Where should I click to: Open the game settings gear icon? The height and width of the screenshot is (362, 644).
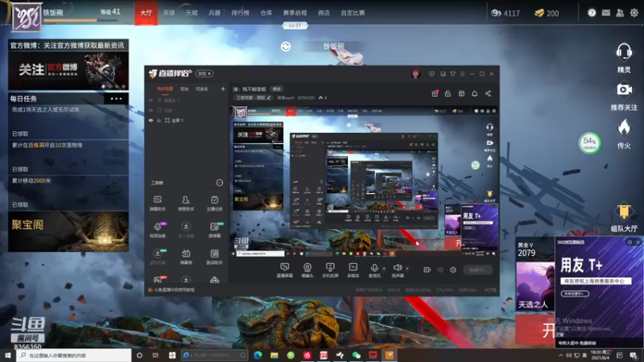[634, 13]
